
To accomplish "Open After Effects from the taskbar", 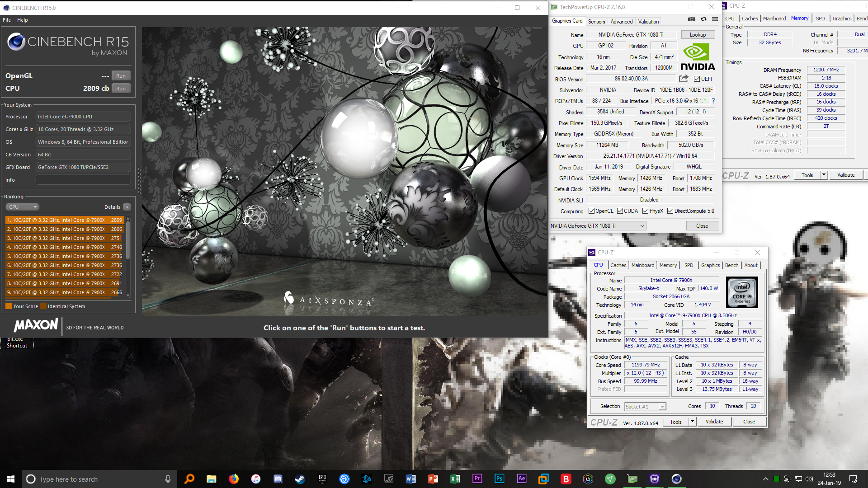I will 522,479.
